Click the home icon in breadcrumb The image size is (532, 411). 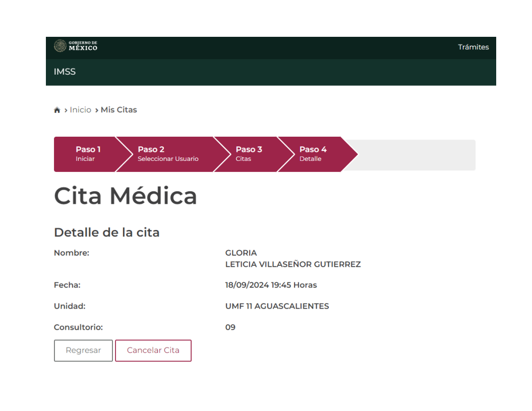pyautogui.click(x=57, y=110)
